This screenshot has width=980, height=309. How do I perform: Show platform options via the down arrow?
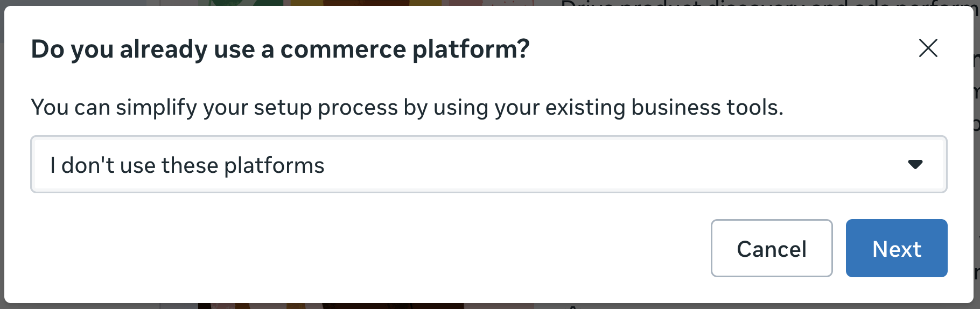coord(915,164)
